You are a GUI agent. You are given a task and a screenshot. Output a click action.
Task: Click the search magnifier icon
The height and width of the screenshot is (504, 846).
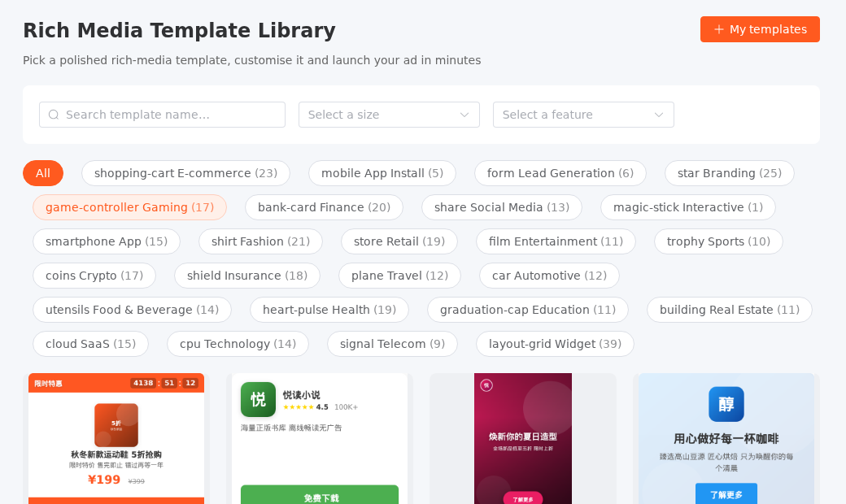(x=54, y=115)
